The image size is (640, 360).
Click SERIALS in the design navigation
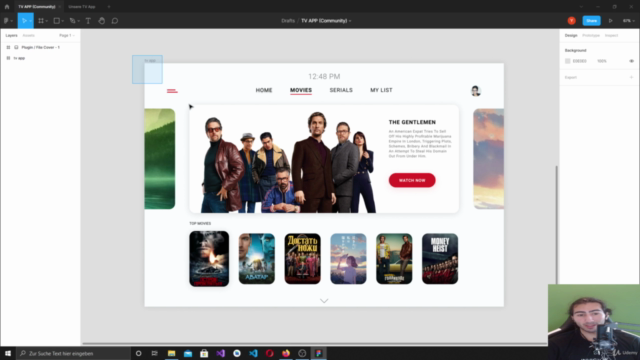pyautogui.click(x=341, y=90)
